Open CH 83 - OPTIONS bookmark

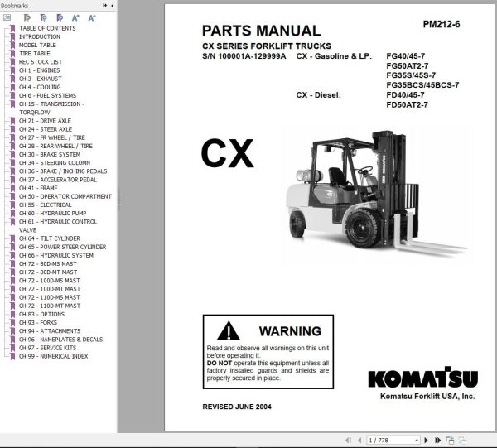42,314
